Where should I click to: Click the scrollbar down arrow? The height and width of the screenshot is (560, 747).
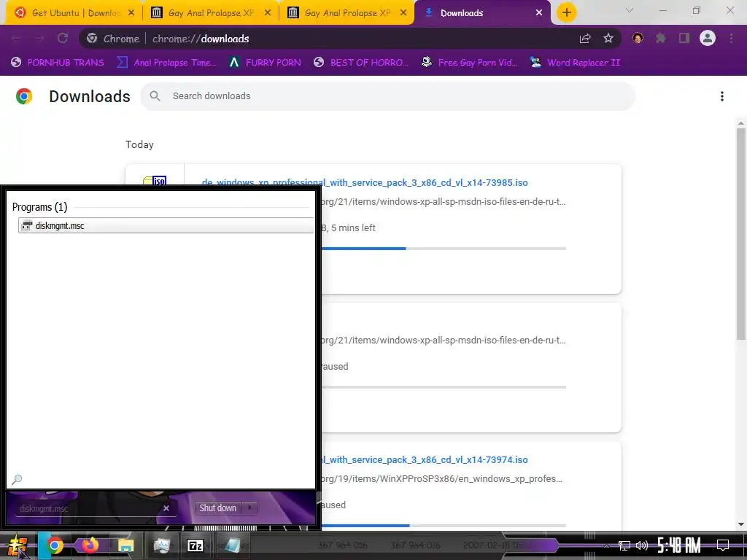[741, 524]
